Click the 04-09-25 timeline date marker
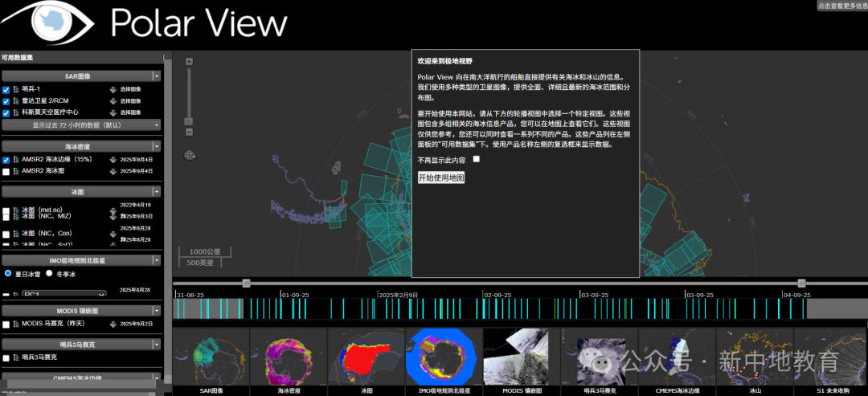 (x=797, y=295)
